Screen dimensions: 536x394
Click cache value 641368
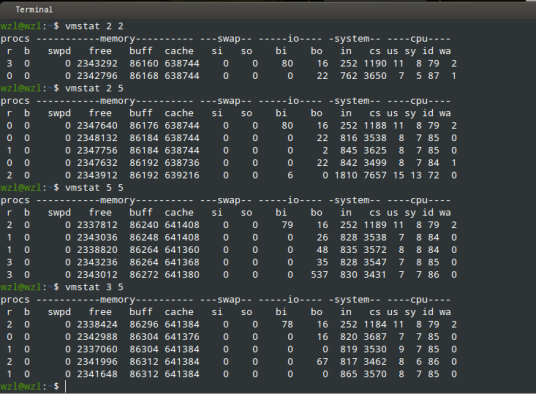click(x=182, y=262)
